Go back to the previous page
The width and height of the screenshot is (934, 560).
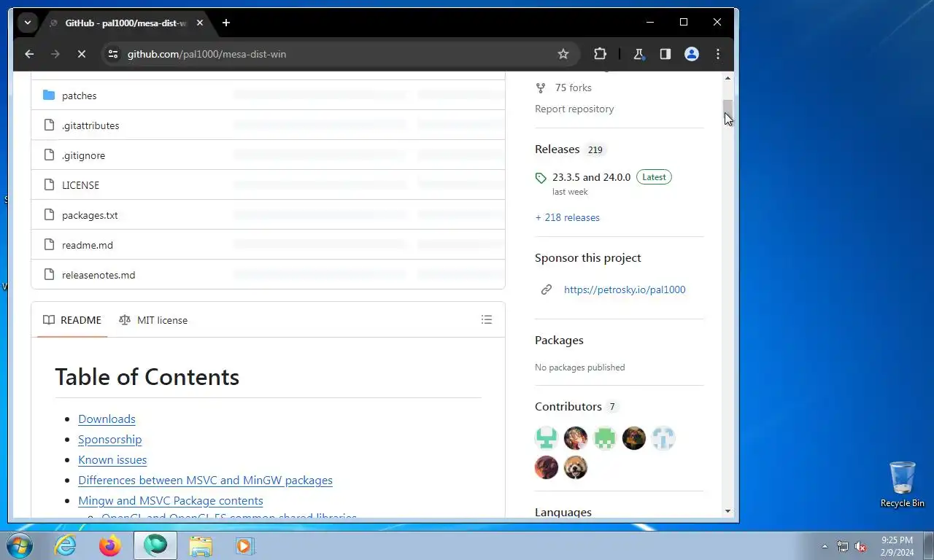29,54
